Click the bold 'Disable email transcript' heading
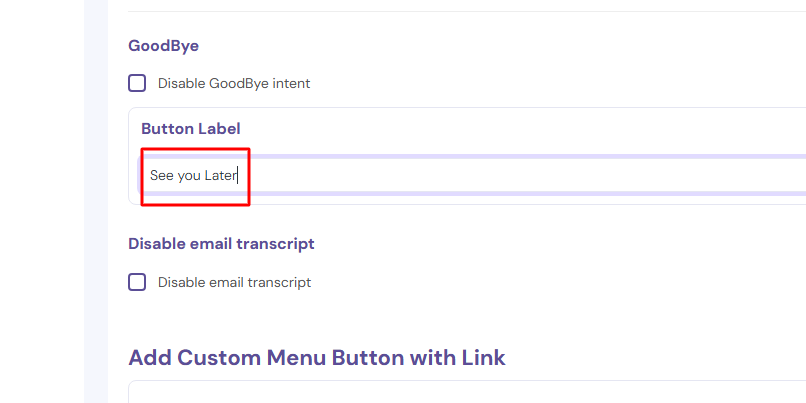The image size is (806, 403). pos(221,243)
